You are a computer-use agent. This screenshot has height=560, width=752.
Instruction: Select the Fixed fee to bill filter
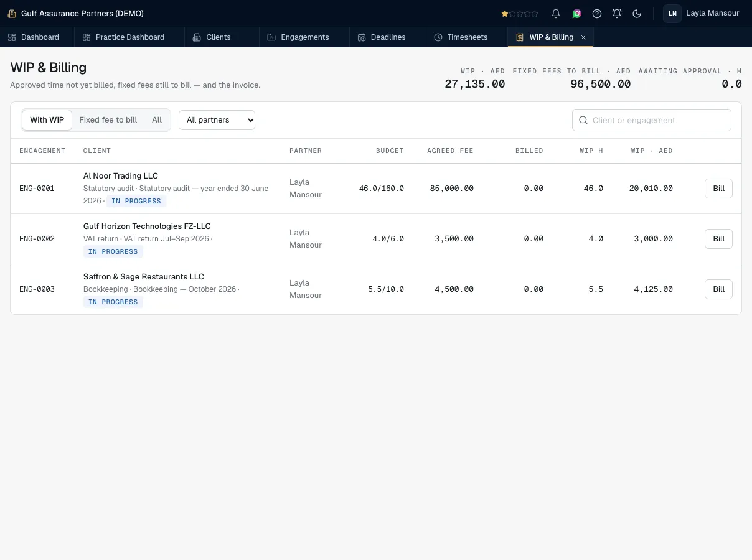click(x=108, y=120)
